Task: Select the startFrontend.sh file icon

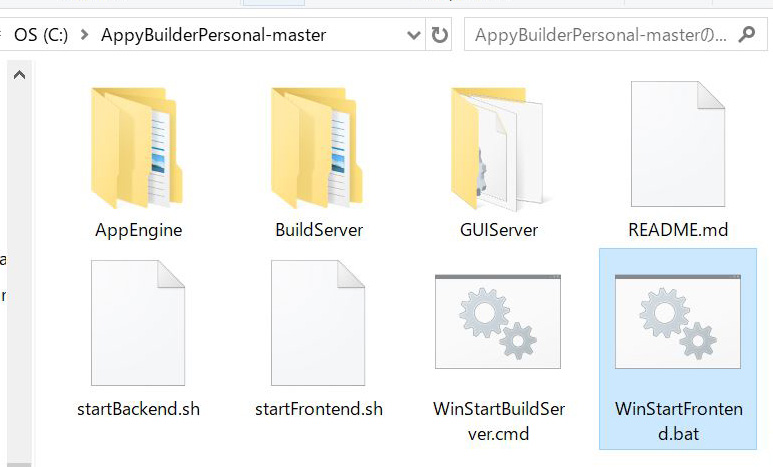Action: (x=318, y=323)
